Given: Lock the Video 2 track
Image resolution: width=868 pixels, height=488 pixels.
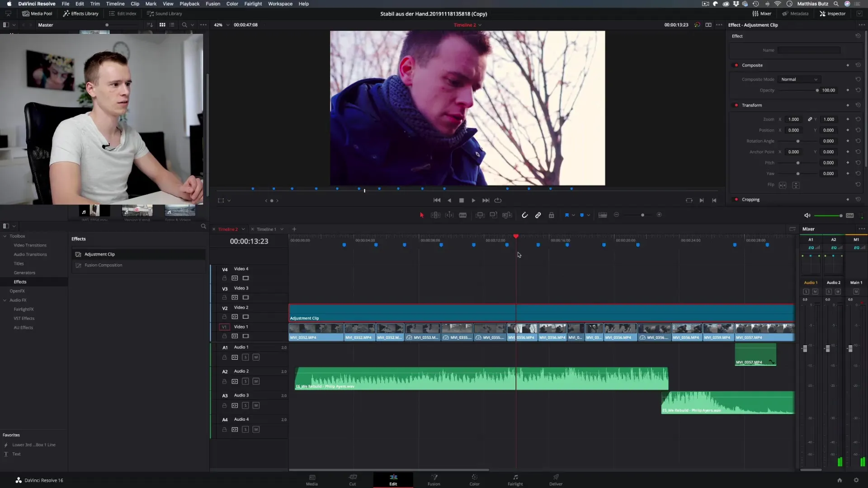Looking at the screenshot, I should pos(224,317).
